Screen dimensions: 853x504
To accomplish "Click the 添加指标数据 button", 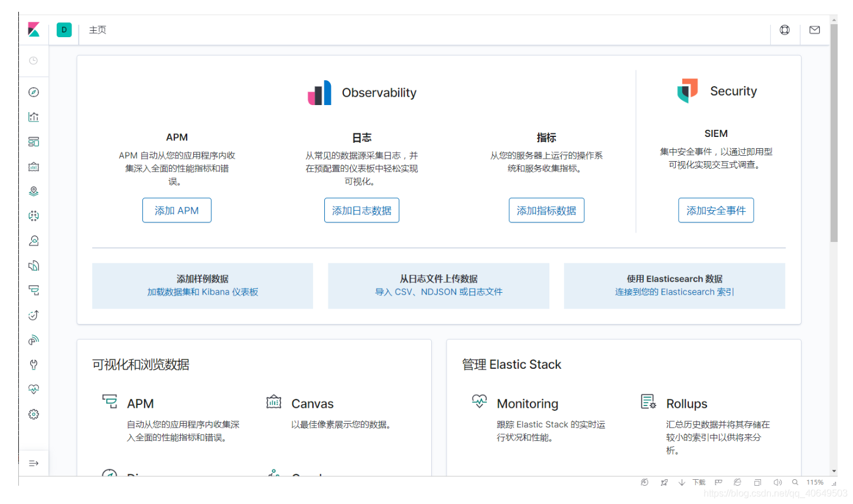I will 546,210.
